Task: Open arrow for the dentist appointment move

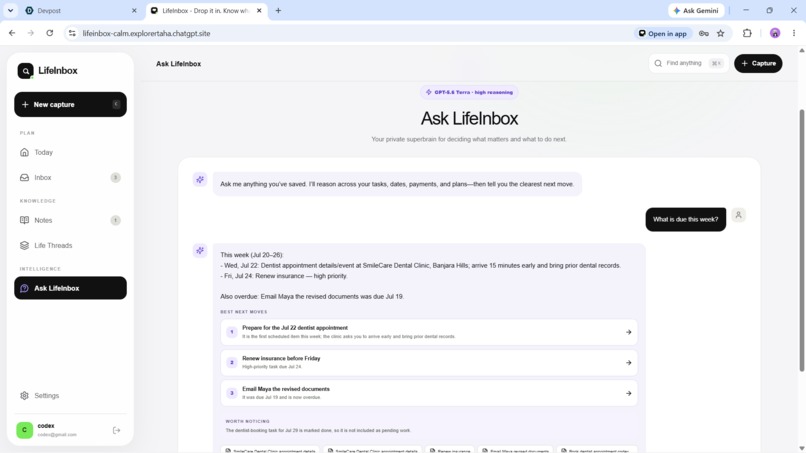Action: coord(628,332)
